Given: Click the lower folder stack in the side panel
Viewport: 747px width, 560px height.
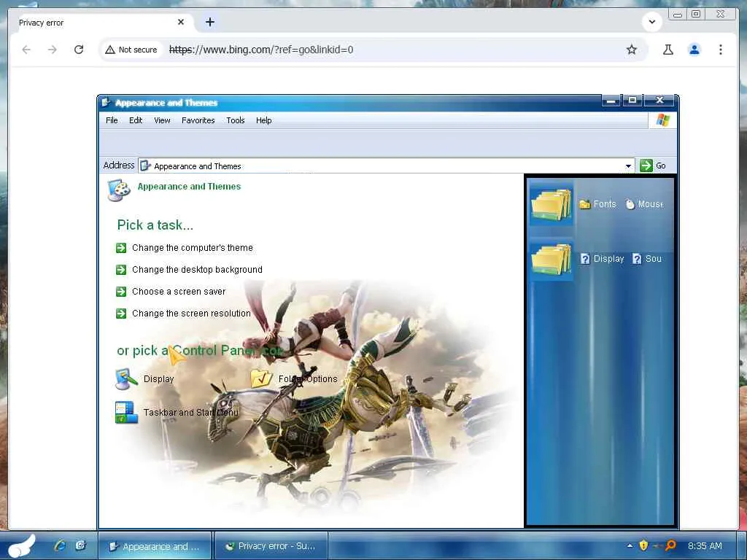Looking at the screenshot, I should 551,259.
